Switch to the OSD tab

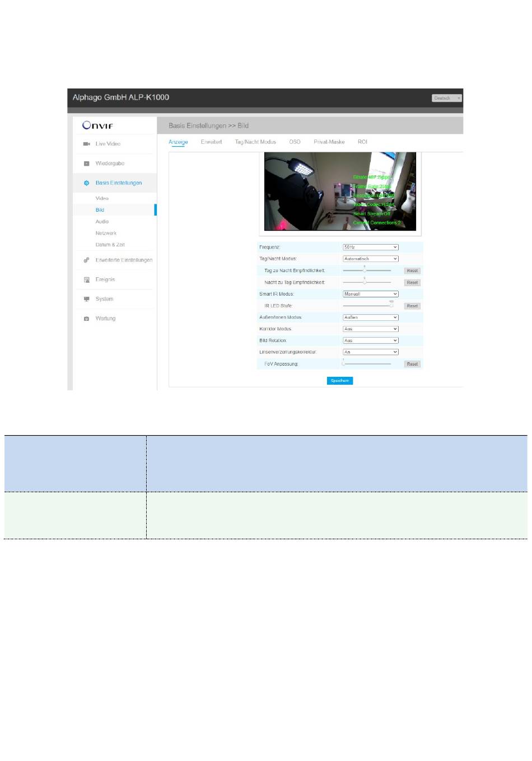[x=295, y=142]
